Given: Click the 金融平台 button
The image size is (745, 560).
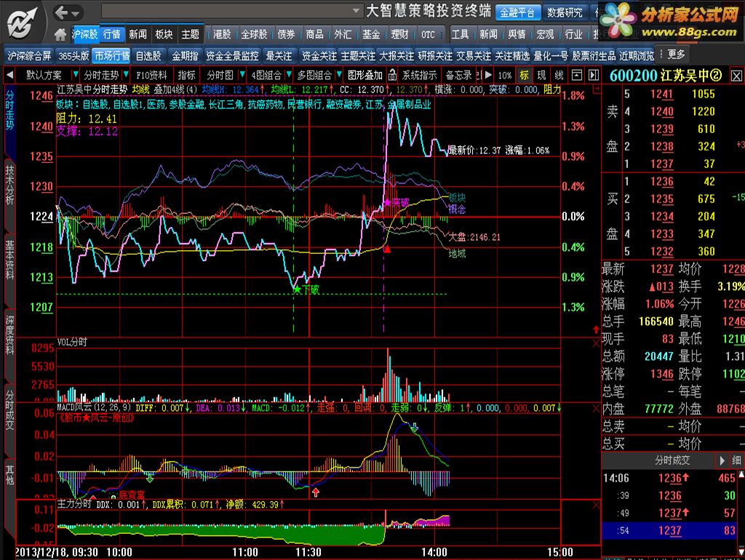Looking at the screenshot, I should click(517, 13).
